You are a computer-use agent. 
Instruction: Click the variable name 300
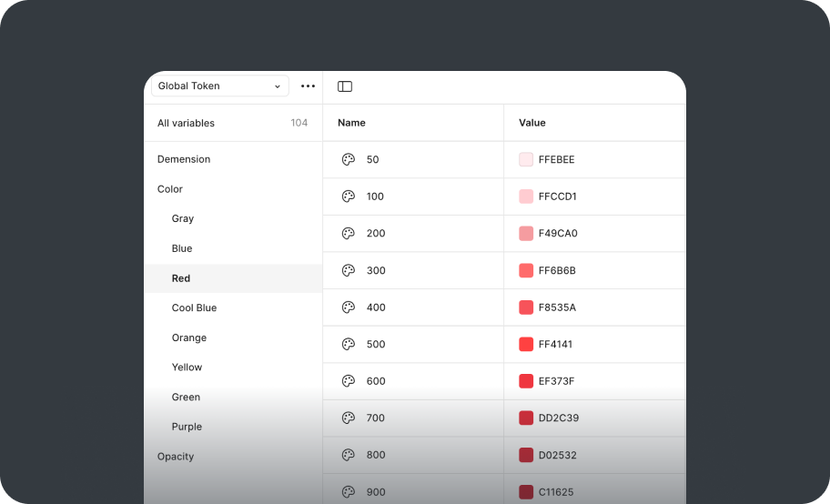(376, 270)
